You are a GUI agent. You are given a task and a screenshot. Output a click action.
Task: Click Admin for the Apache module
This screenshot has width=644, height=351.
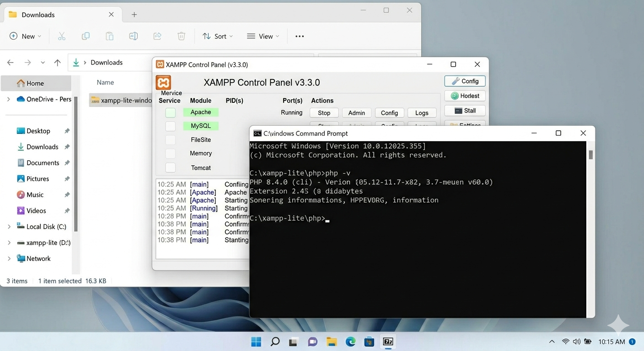pos(356,113)
